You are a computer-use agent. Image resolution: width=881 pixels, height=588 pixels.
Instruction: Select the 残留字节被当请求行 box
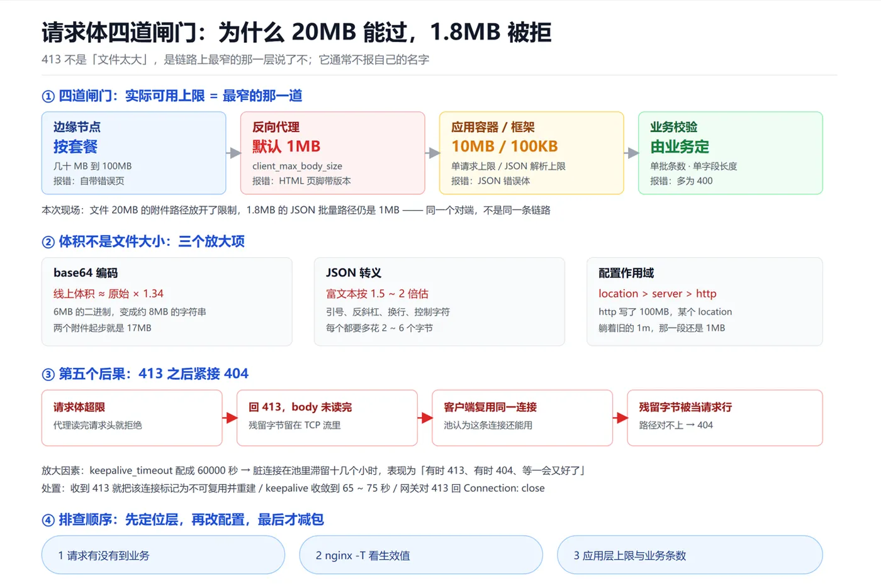(x=724, y=418)
